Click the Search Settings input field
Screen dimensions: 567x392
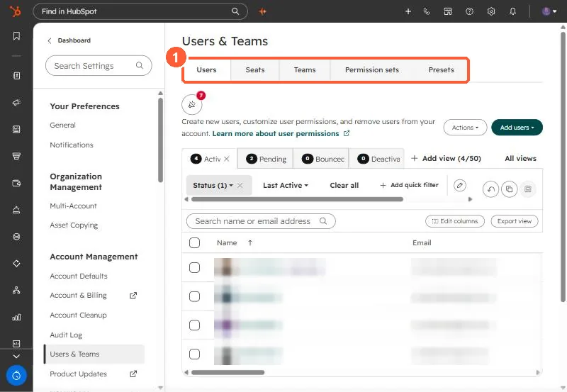click(x=99, y=66)
